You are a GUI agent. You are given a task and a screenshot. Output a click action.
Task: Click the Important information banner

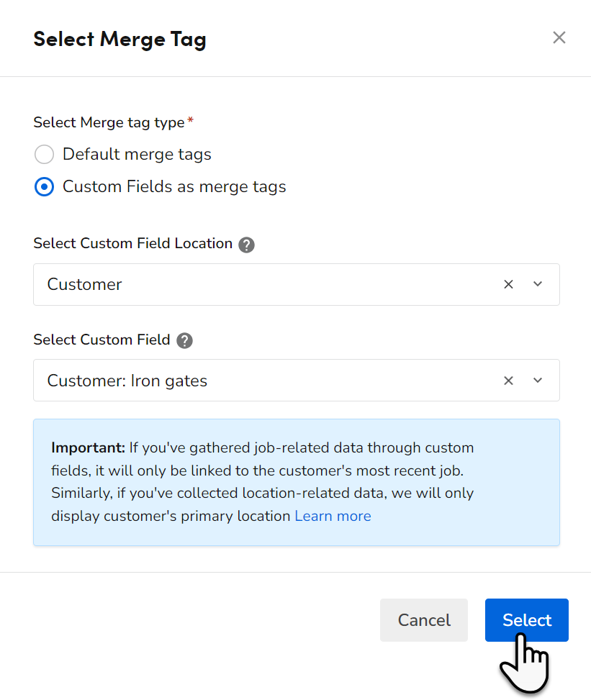coord(296,482)
